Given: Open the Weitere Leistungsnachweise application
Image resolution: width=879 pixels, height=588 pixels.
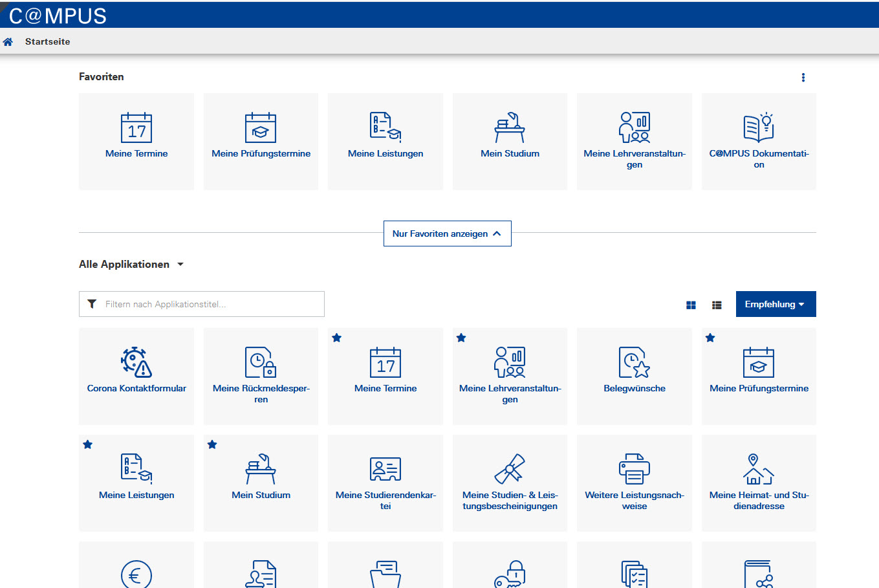Looking at the screenshot, I should click(635, 483).
